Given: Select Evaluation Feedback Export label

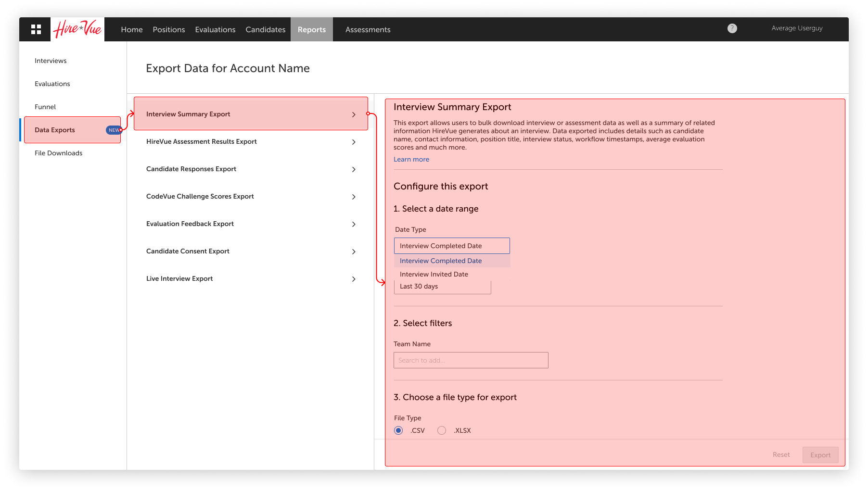Looking at the screenshot, I should [190, 224].
